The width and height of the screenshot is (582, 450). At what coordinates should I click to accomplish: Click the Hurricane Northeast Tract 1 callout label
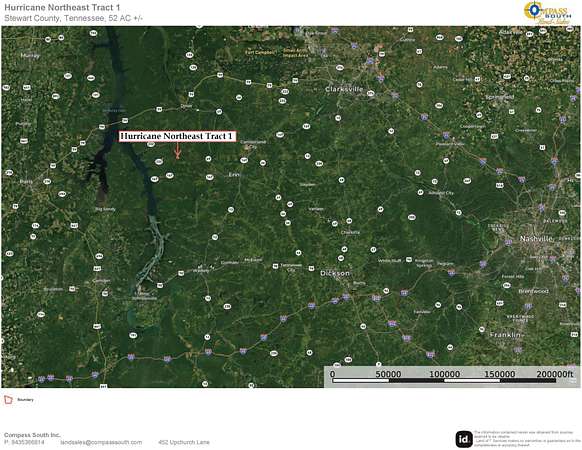point(177,136)
